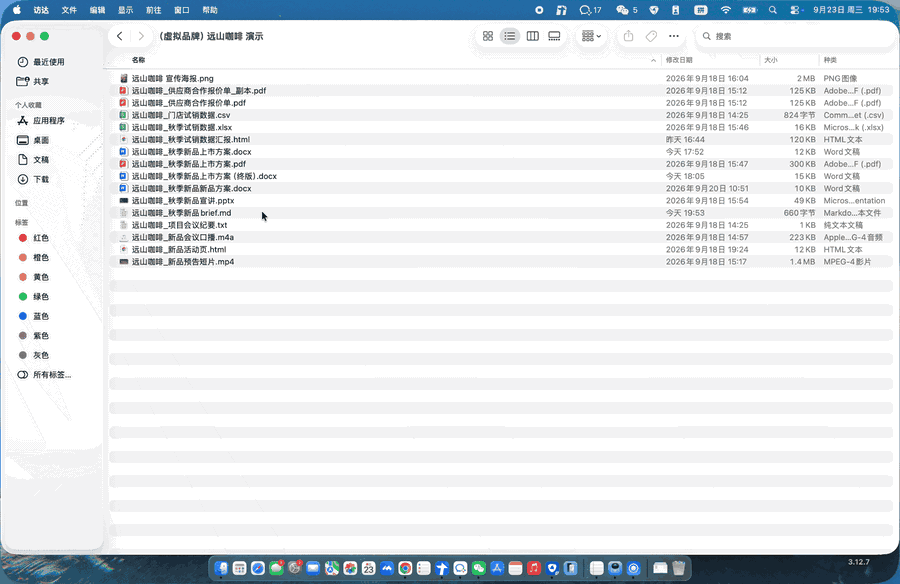Open the Trash in the Dock
Image resolution: width=900 pixels, height=584 pixels.
click(x=678, y=568)
